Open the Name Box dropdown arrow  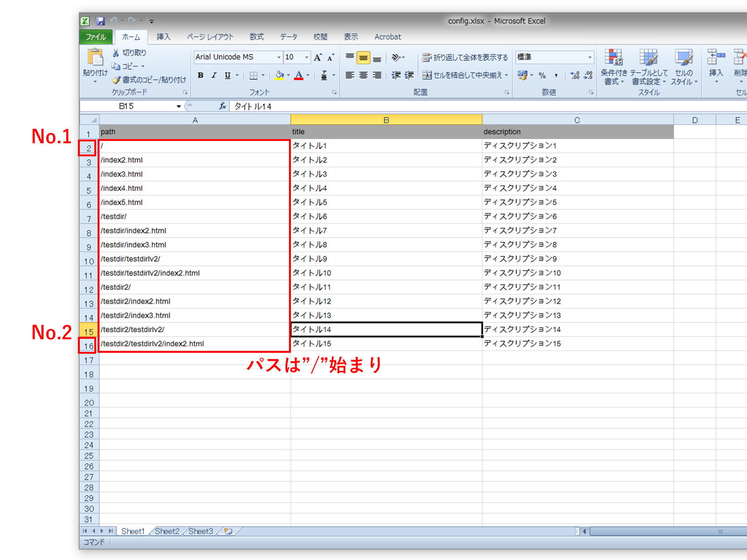pyautogui.click(x=178, y=106)
